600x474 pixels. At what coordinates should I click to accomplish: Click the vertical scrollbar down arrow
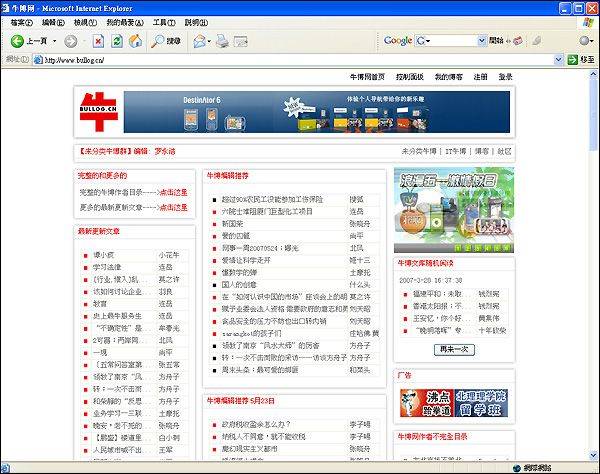(x=593, y=455)
